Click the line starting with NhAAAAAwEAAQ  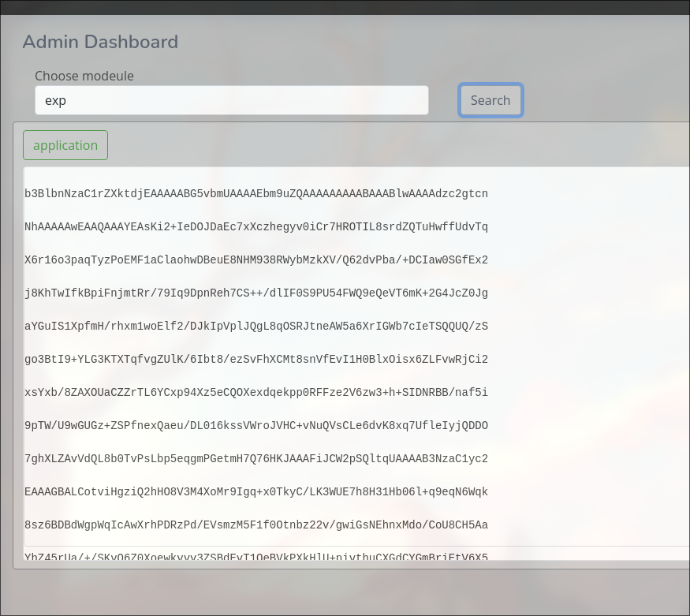click(256, 226)
